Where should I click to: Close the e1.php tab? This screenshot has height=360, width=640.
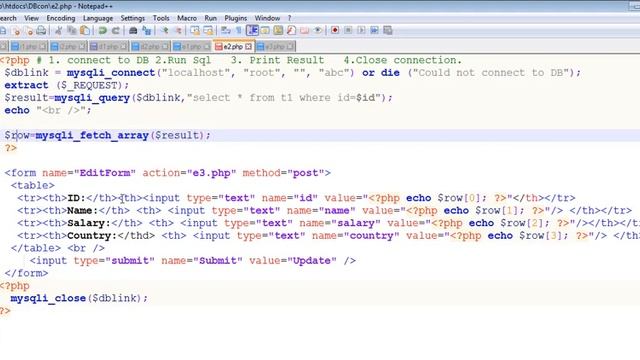207,47
